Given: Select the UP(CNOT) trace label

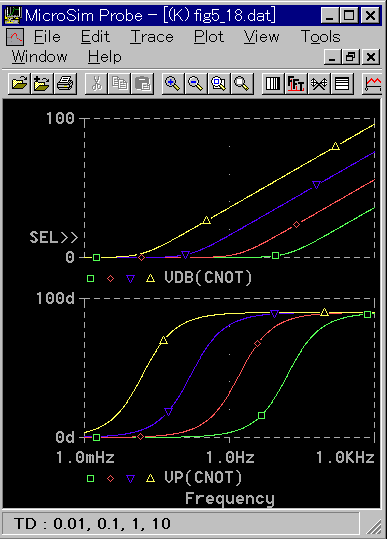Looking at the screenshot, I should pos(203,477).
